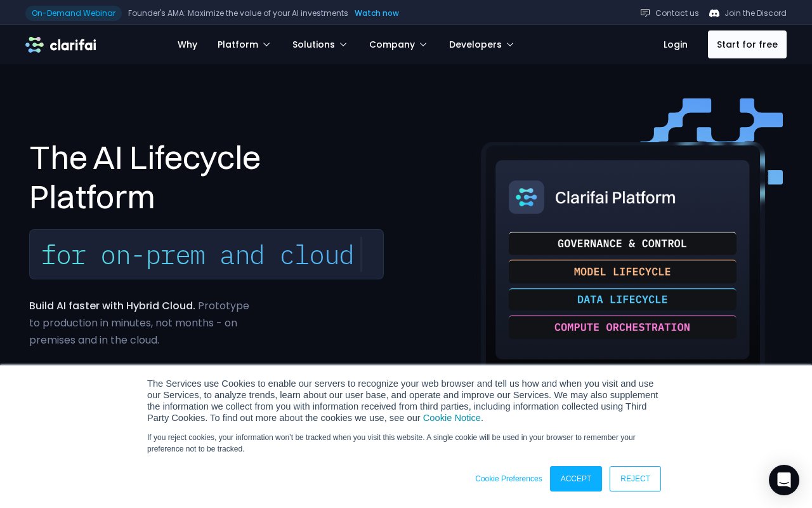Open the Intercom chat launcher bubble
This screenshot has width=812, height=508.
[784, 480]
